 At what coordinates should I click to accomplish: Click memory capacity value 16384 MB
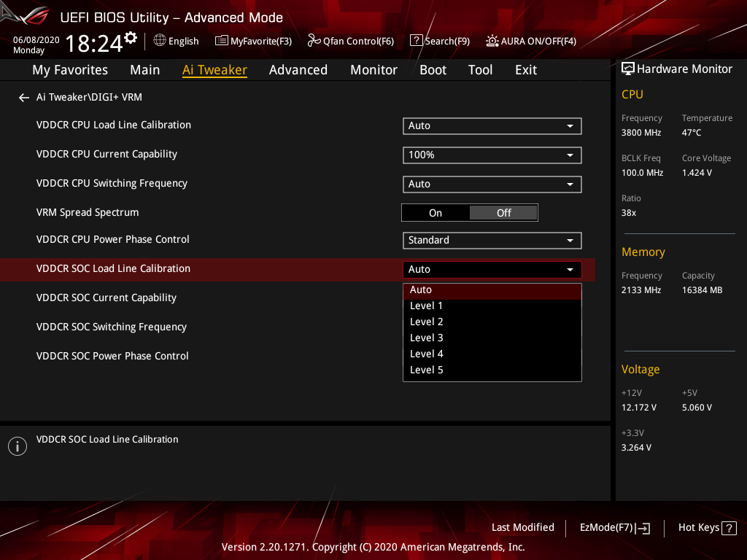point(702,290)
